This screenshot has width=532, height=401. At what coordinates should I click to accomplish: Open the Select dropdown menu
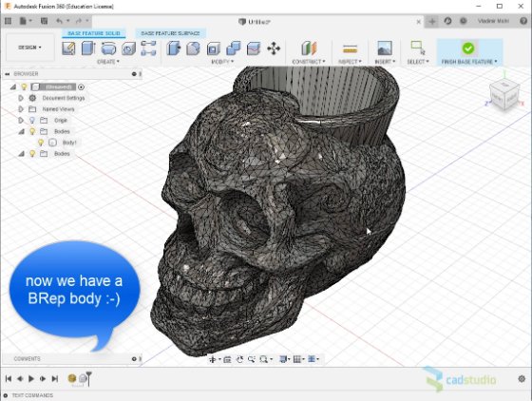tap(418, 62)
